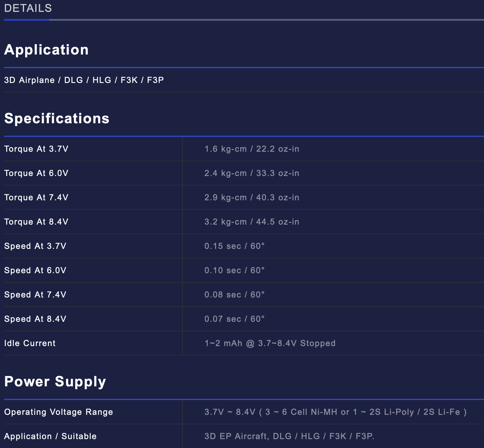Click the 'Torque At 6.0V' row label

click(x=36, y=173)
